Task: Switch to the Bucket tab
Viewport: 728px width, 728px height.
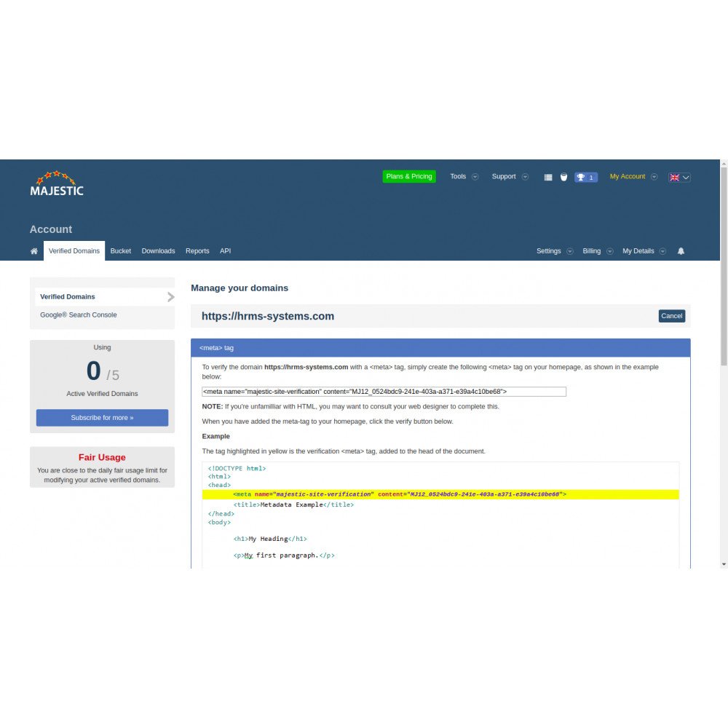Action: 121,250
